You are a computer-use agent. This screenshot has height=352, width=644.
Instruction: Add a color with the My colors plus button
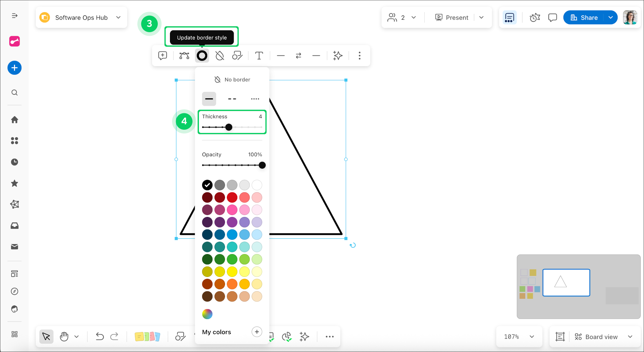click(x=257, y=332)
